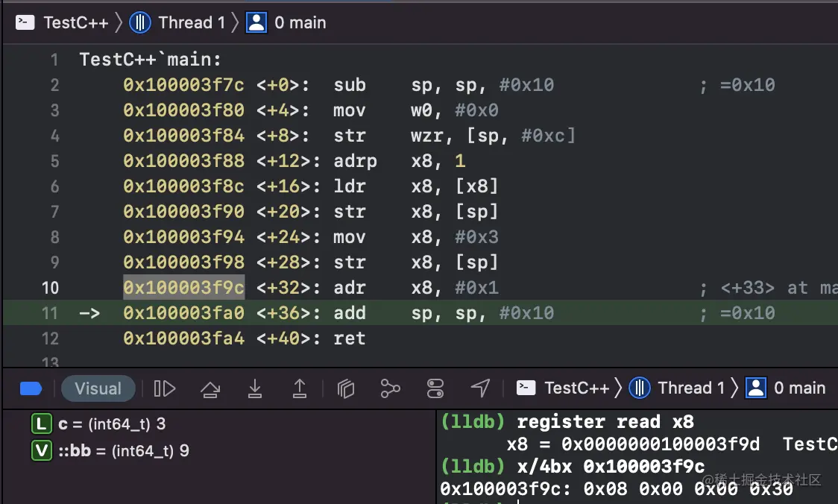The image size is (838, 504).
Task: Click line number 10 in the gutter
Action: pos(50,288)
